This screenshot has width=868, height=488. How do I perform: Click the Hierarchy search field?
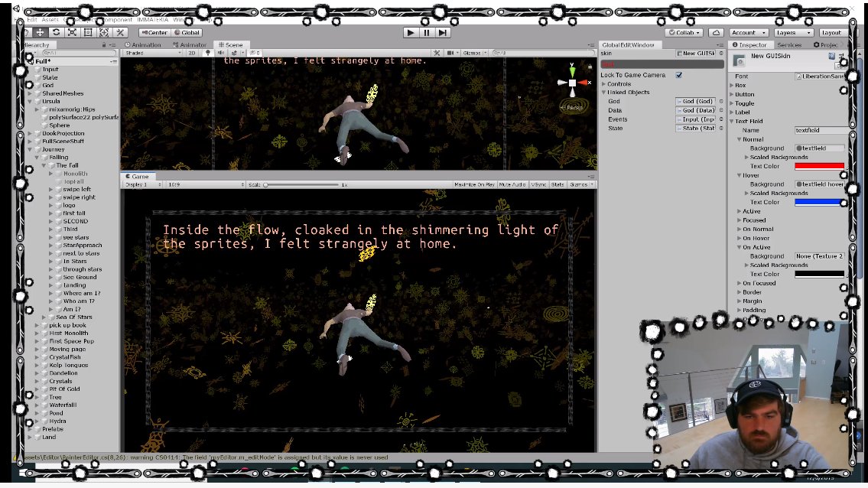(78, 54)
